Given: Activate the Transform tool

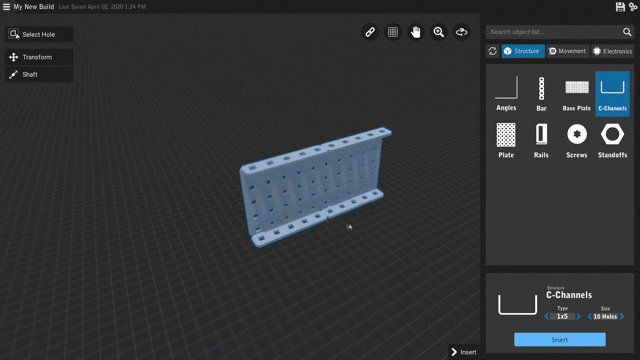Looking at the screenshot, I should pos(39,57).
